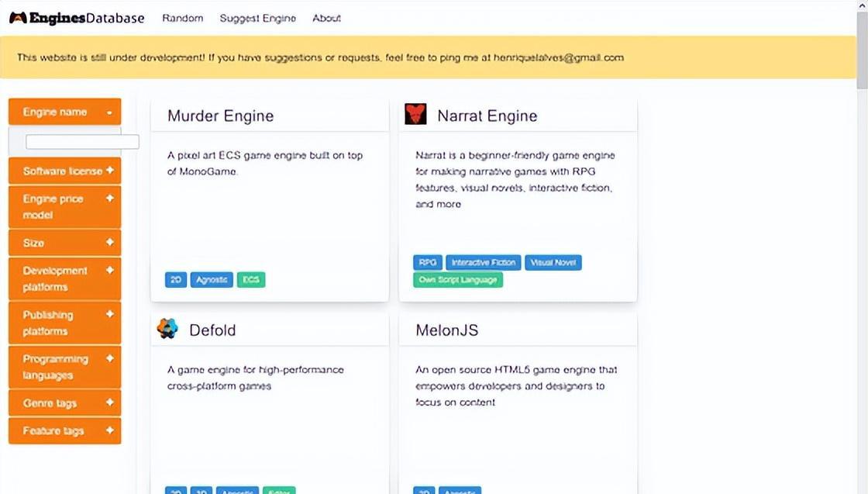Click the ECS tag on Murder Engine
This screenshot has height=494, width=868.
click(251, 280)
